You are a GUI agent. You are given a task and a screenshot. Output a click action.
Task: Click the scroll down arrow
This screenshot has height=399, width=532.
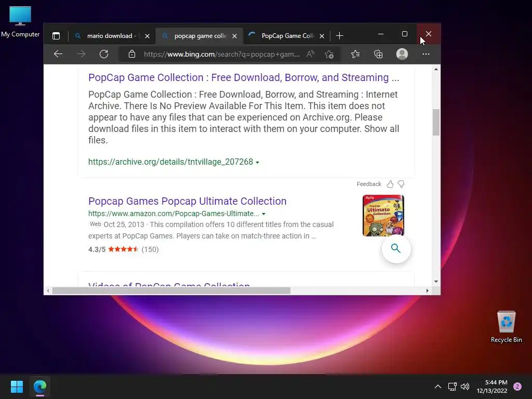436,282
